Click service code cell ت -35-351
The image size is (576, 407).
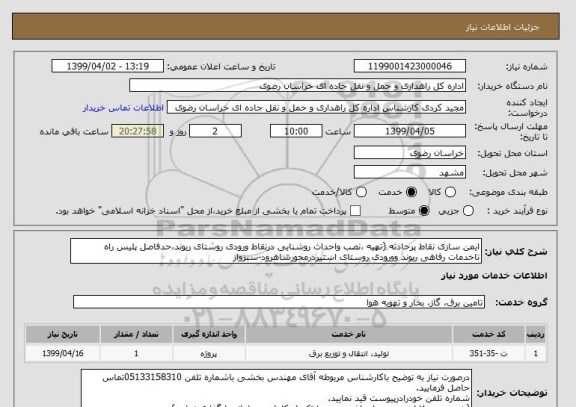(489, 353)
